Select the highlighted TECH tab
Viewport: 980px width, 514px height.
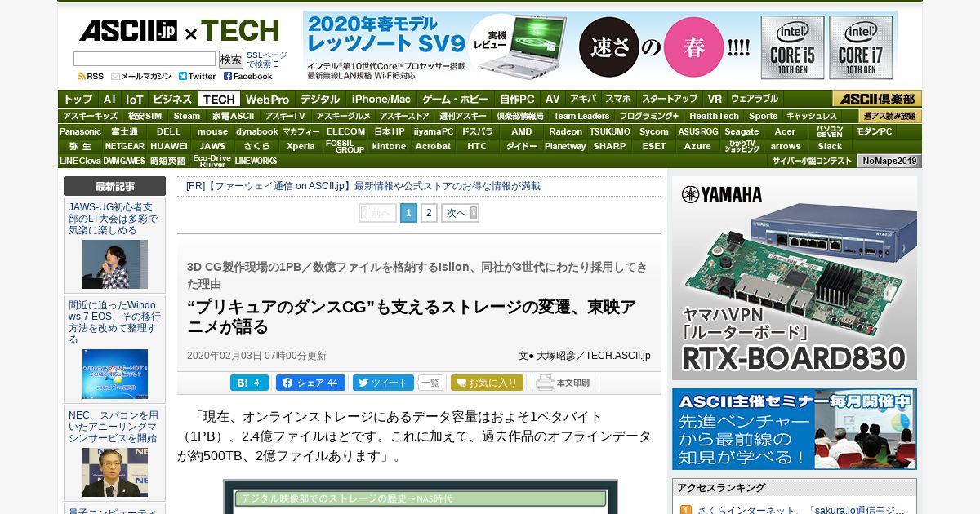click(x=219, y=99)
